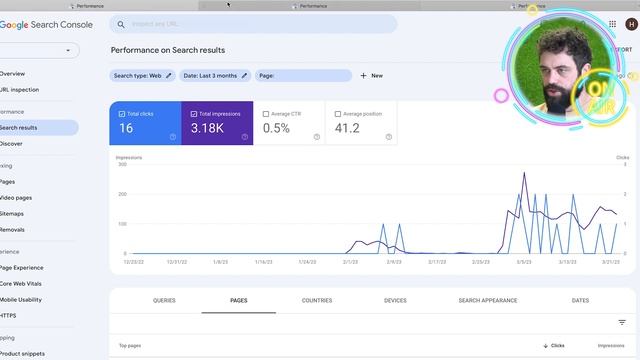
Task: Click the Average position metric card
Action: (x=361, y=123)
